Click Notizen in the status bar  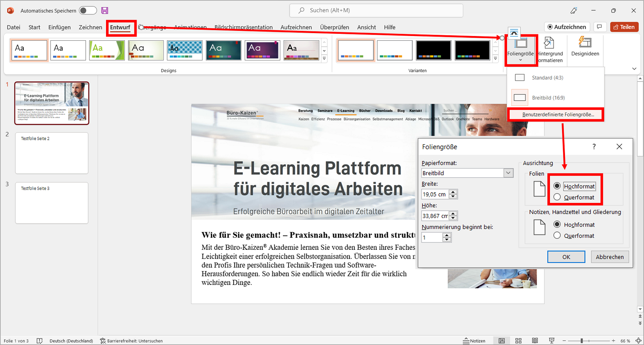tap(474, 341)
